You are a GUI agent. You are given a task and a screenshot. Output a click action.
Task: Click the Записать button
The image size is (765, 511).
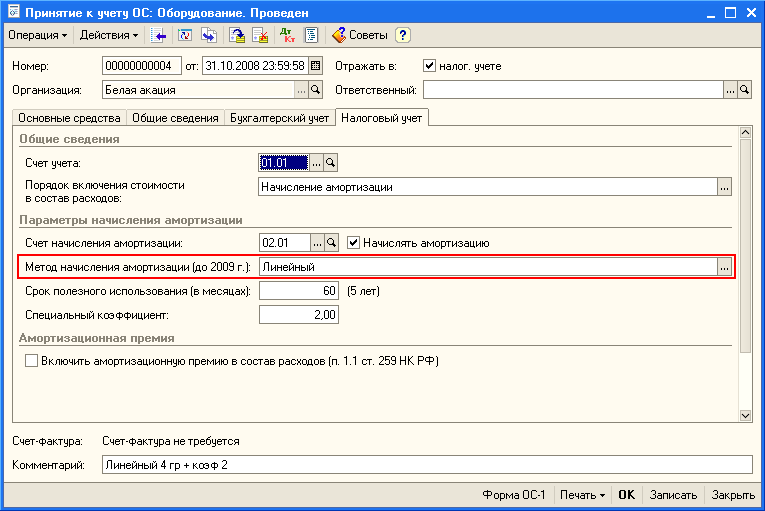[673, 495]
